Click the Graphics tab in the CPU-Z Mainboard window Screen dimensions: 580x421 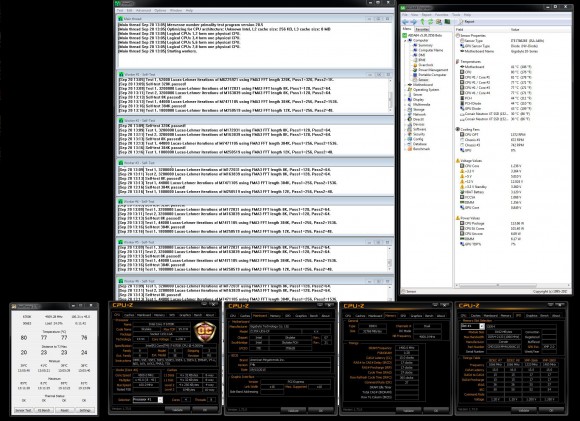click(301, 316)
